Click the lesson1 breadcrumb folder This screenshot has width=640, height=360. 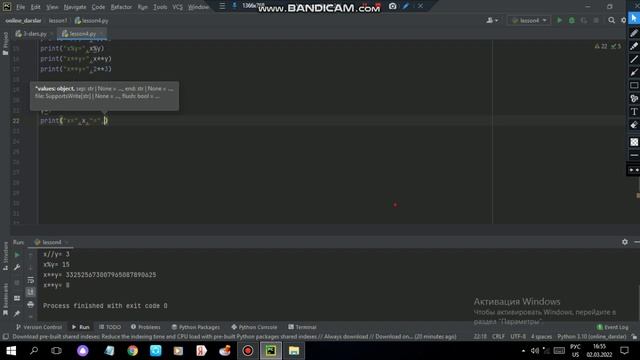(x=58, y=20)
